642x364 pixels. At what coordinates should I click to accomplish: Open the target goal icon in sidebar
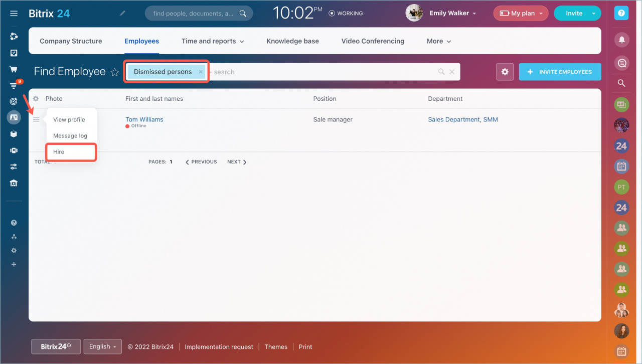pyautogui.click(x=14, y=101)
